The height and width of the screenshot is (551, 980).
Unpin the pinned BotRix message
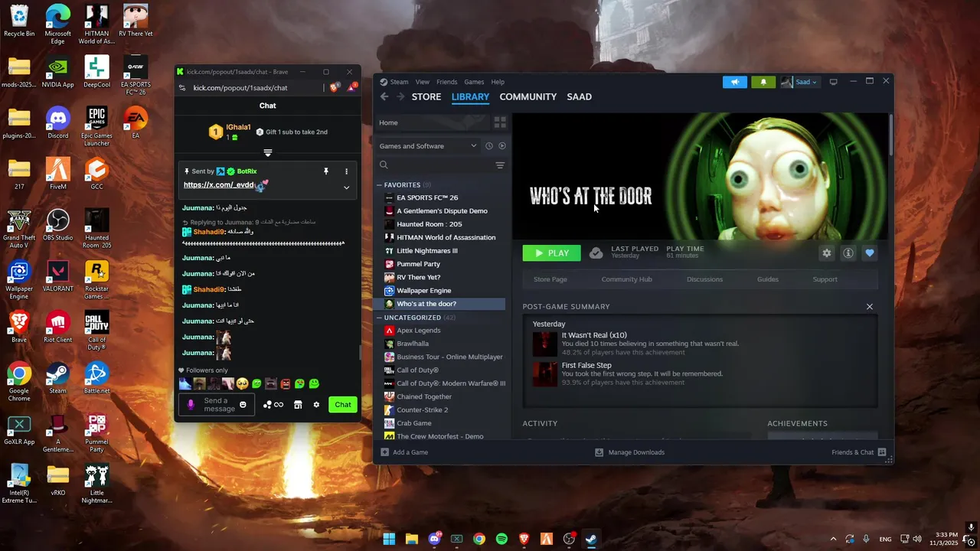point(325,171)
